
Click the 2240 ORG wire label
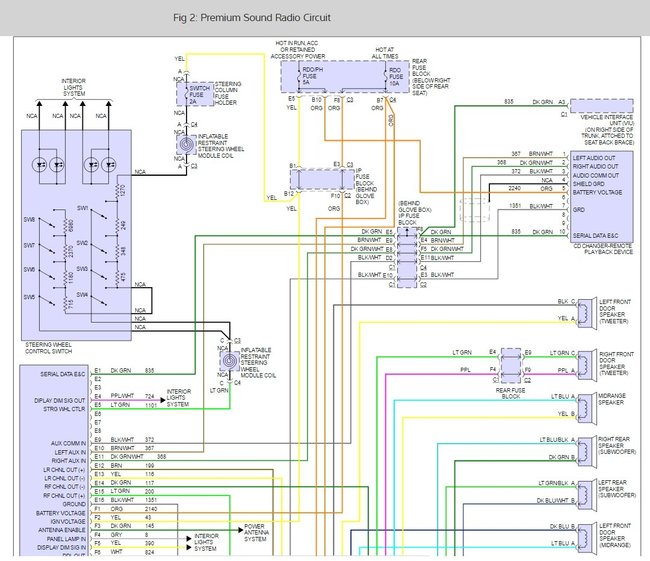point(531,188)
